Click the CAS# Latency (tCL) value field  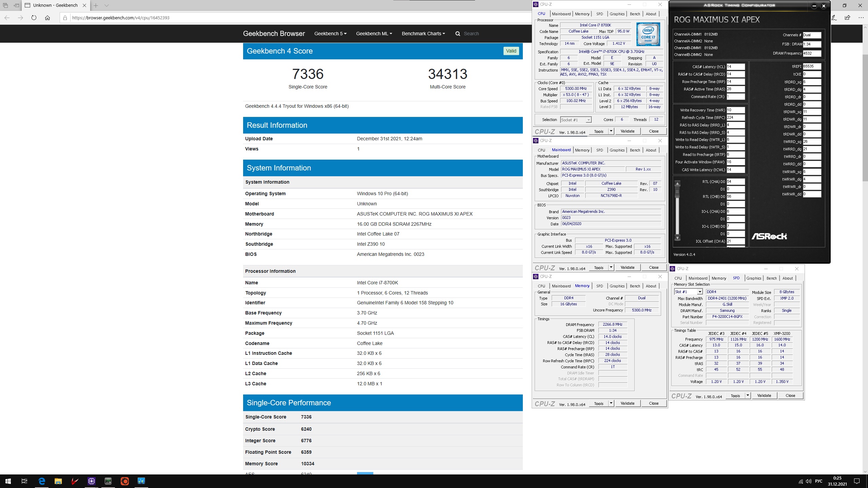click(735, 67)
